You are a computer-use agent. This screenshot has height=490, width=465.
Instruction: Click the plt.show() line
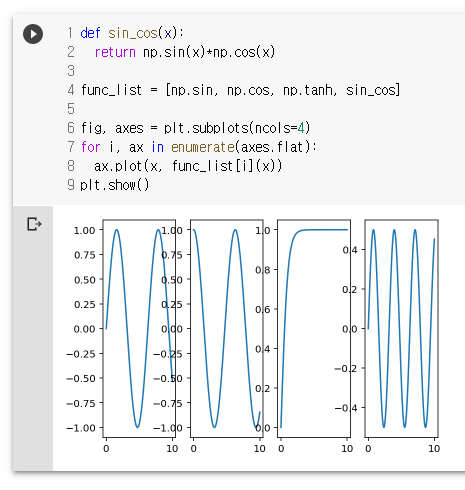(114, 185)
